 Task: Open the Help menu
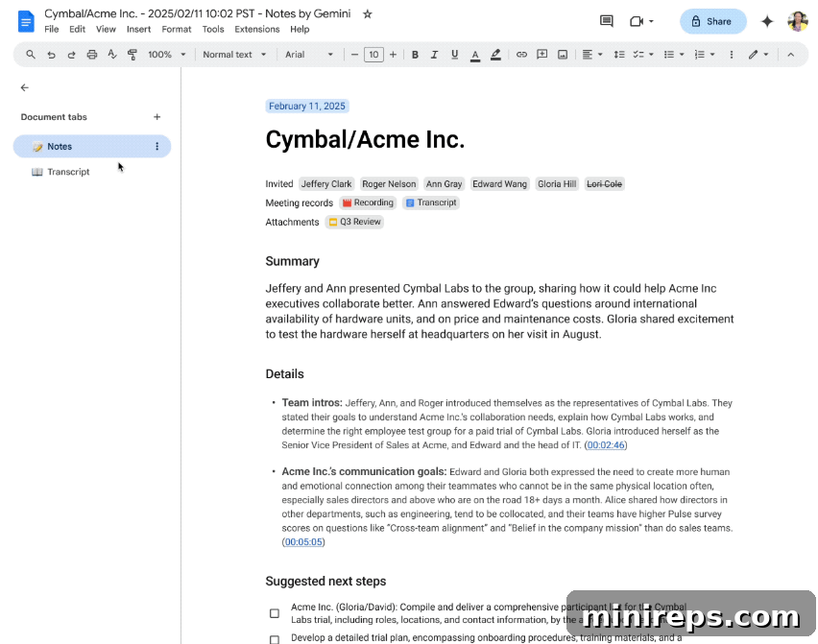tap(300, 29)
